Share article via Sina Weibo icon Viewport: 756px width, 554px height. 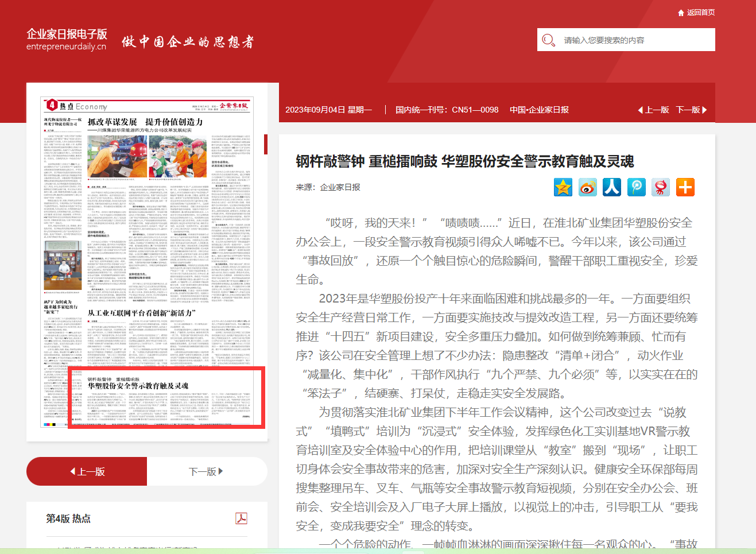587,187
